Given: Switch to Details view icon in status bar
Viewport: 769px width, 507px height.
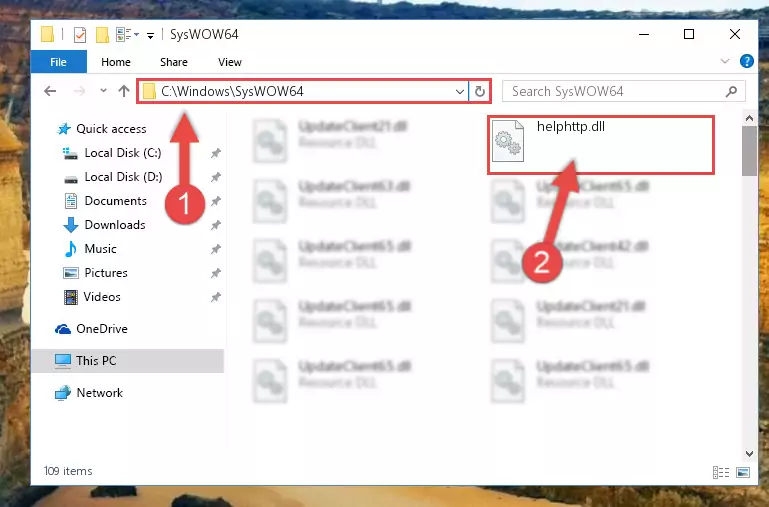Looking at the screenshot, I should coord(720,472).
